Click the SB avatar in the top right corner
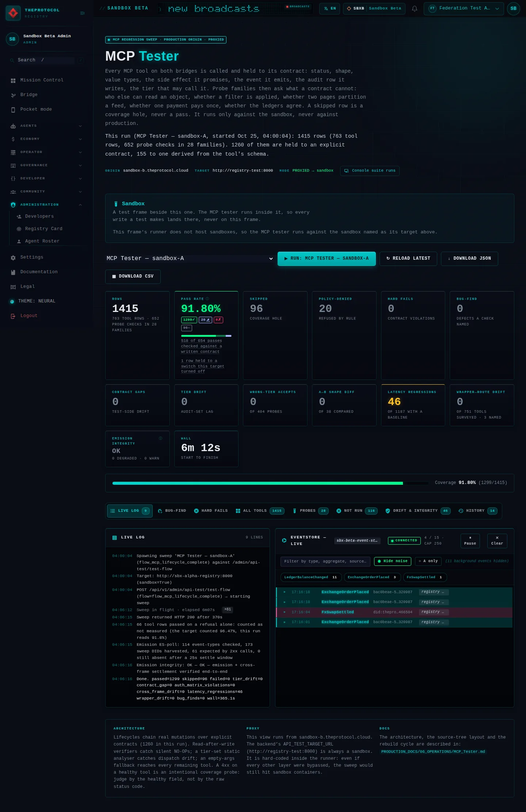Screen dimensions: 526x812 [x=513, y=8]
